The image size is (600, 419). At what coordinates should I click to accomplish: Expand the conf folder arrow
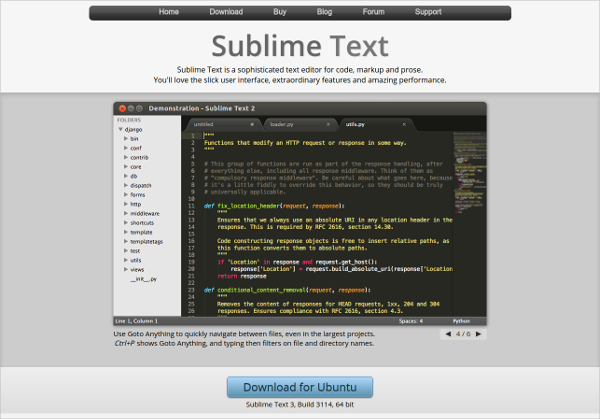coord(126,148)
